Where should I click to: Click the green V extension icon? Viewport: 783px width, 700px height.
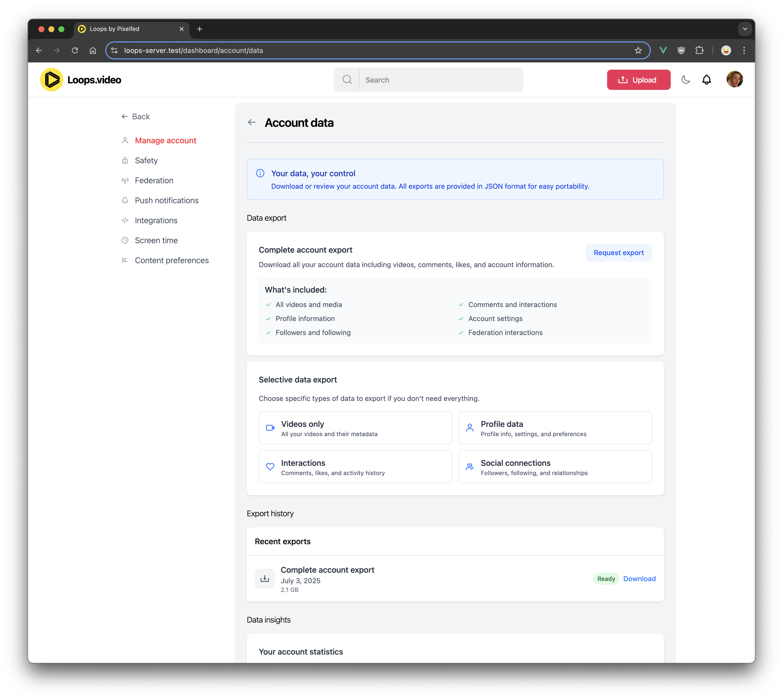point(663,50)
